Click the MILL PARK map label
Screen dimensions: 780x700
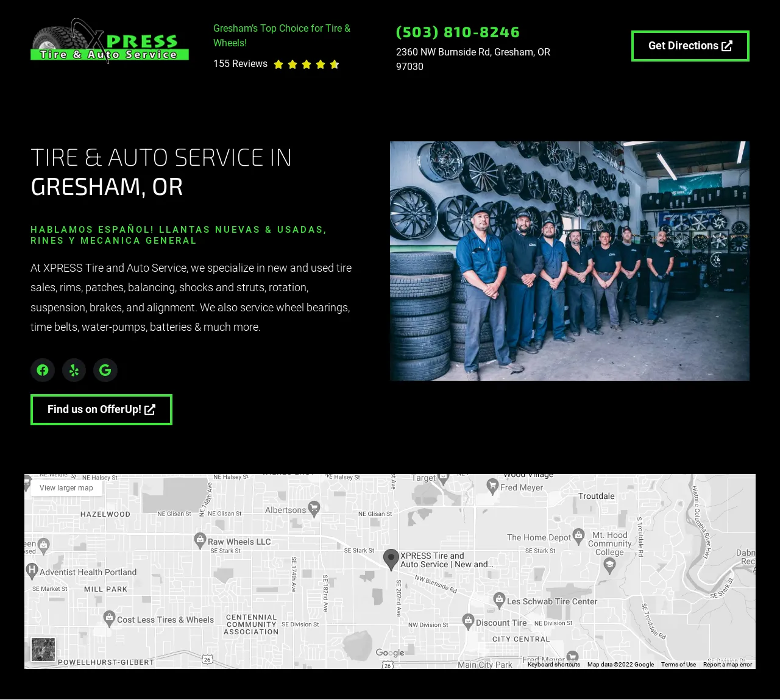point(106,589)
